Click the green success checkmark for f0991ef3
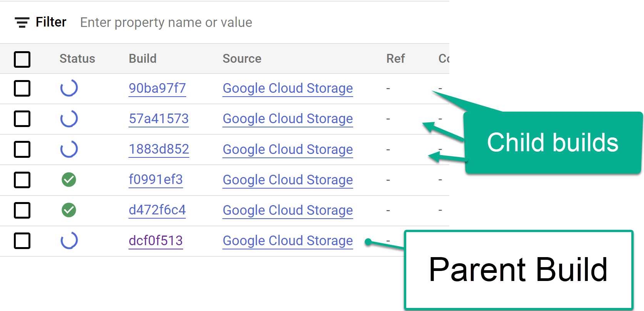 [69, 180]
